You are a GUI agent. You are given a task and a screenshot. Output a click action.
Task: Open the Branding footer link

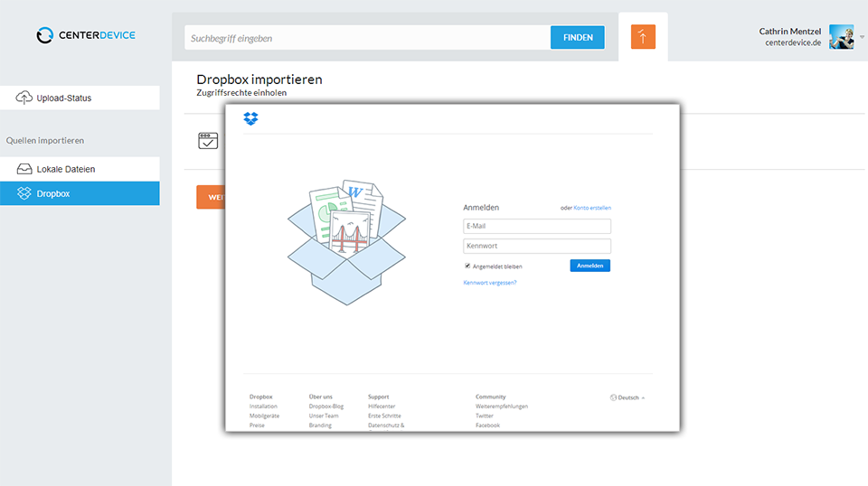tap(320, 425)
